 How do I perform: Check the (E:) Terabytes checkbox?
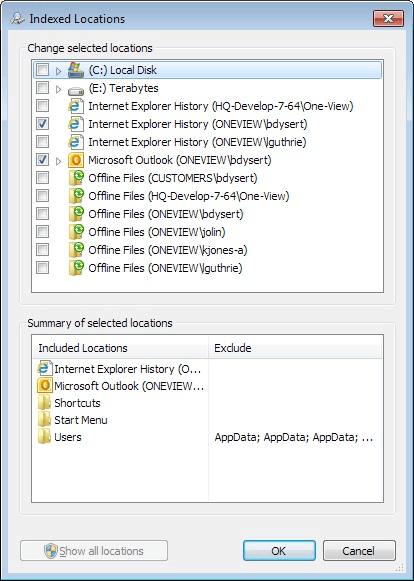[42, 87]
